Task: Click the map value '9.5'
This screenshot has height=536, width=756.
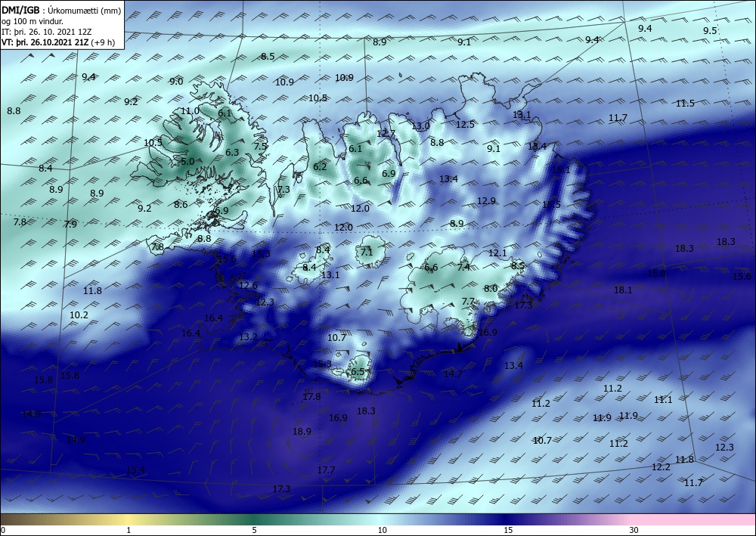Action: [710, 31]
